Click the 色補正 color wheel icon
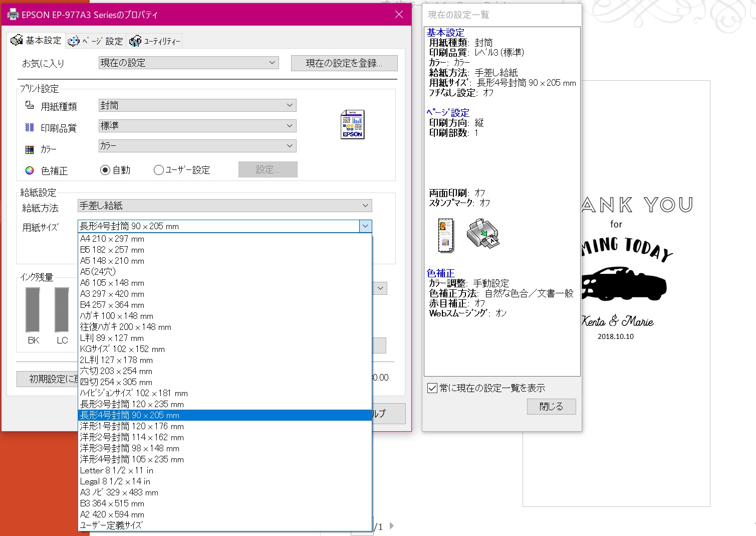Image resolution: width=756 pixels, height=536 pixels. tap(30, 170)
